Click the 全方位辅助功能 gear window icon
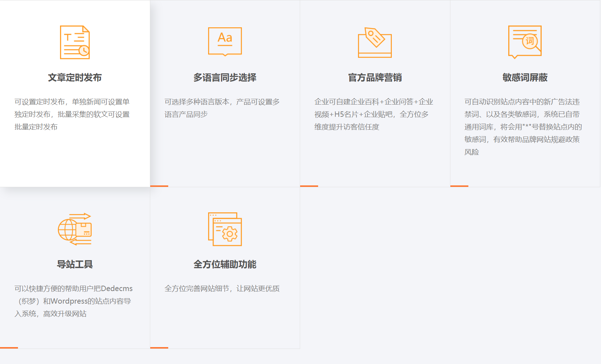601x364 pixels. (225, 229)
